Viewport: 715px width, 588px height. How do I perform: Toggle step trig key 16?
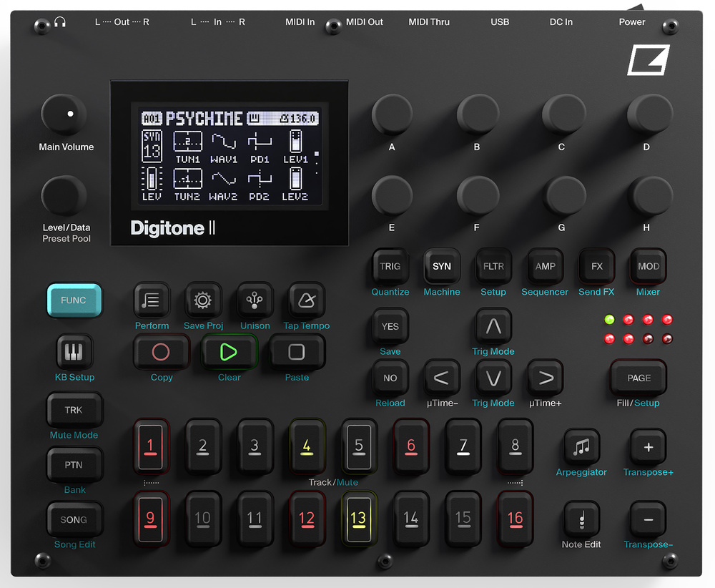pos(515,519)
